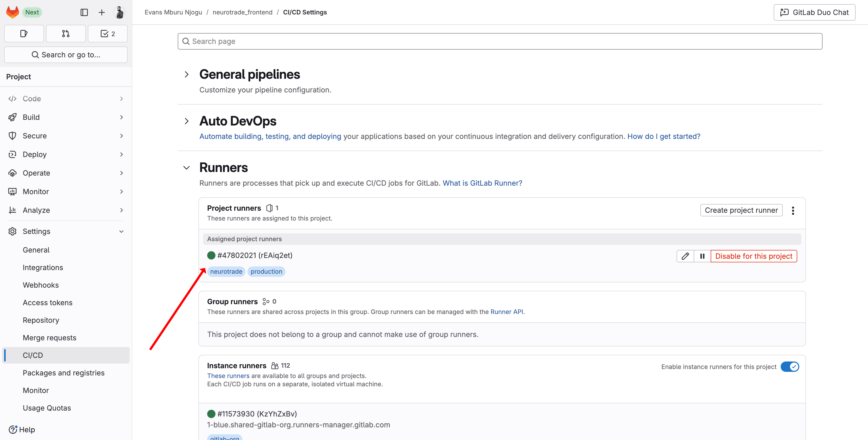Click the Search page input field
This screenshot has height=440, width=868.
500,41
